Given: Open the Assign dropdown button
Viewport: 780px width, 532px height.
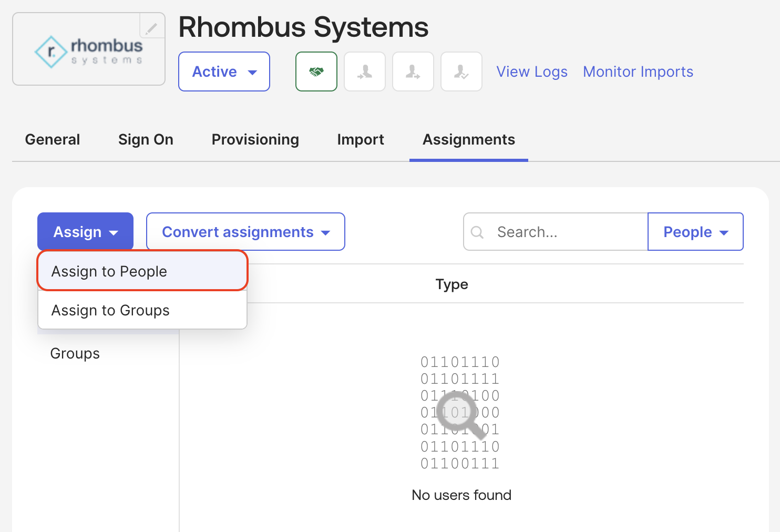Looking at the screenshot, I should pyautogui.click(x=85, y=231).
